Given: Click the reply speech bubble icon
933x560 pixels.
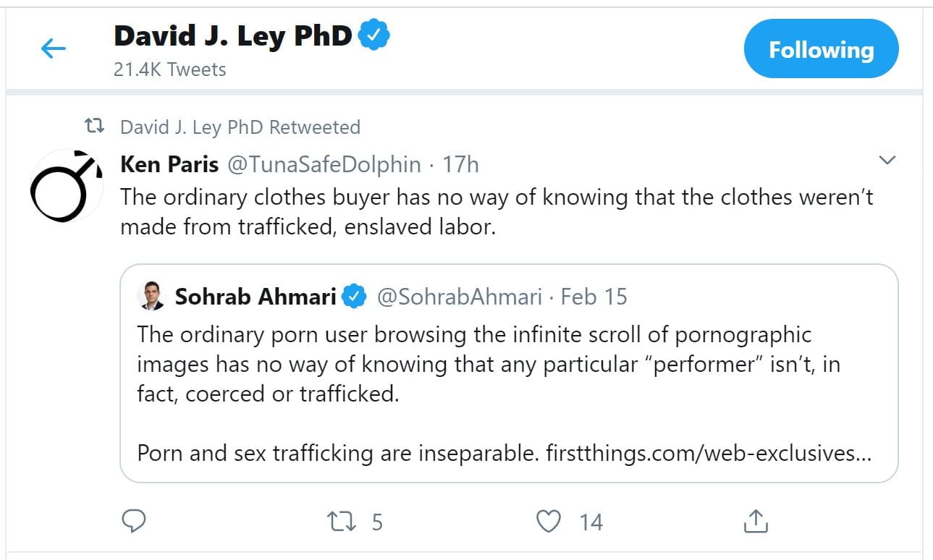Looking at the screenshot, I should (133, 521).
